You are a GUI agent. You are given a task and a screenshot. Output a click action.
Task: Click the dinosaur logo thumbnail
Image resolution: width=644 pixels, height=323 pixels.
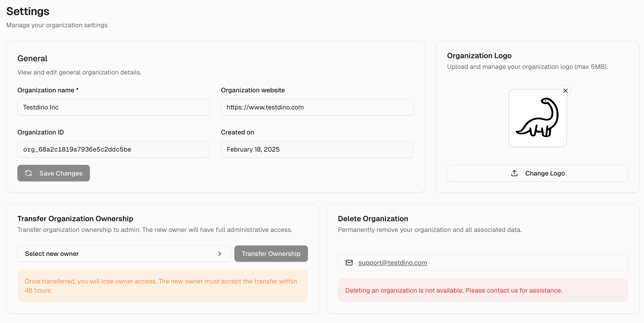click(x=538, y=118)
